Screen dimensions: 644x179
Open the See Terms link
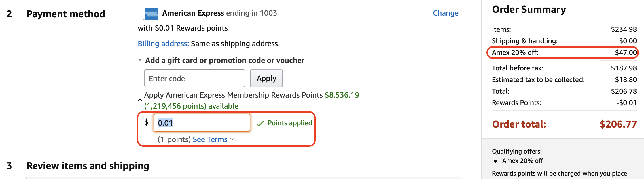pyautogui.click(x=210, y=139)
